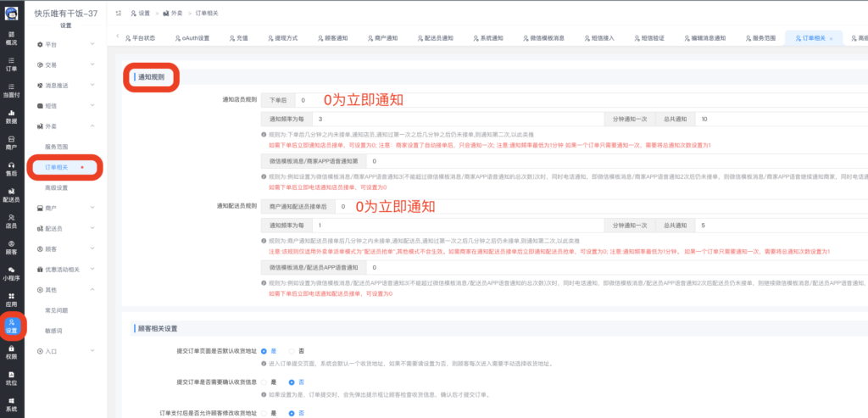Image resolution: width=868 pixels, height=418 pixels.
Task: Switch to the 商户通知 tab
Action: coord(382,38)
